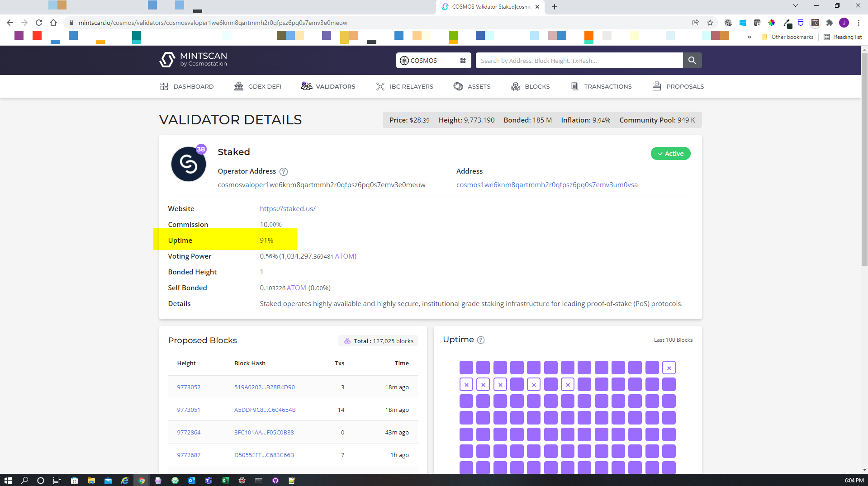Open the Windows Start menu
The height and width of the screenshot is (486, 868).
click(8, 481)
